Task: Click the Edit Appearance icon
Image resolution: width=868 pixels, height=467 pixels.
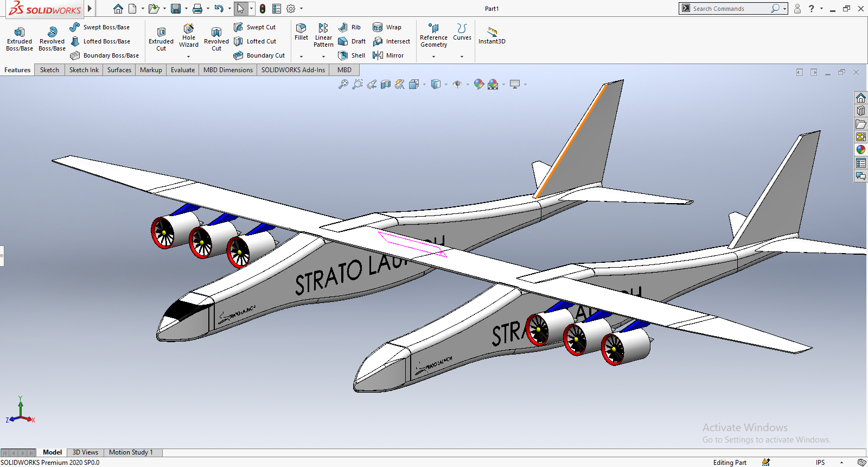Action: (x=478, y=84)
